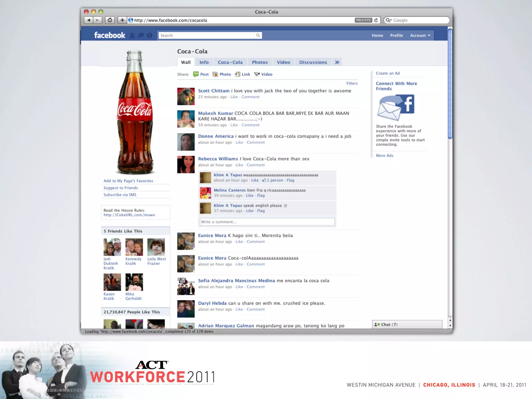The height and width of the screenshot is (399, 532).
Task: Like Khim A Tupas 'speak english' comment
Action: pos(250,211)
